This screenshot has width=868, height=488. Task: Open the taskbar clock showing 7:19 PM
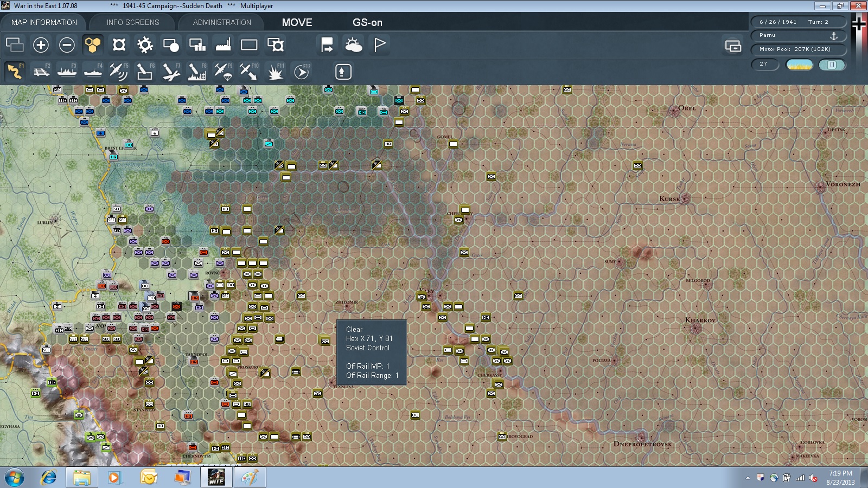[x=840, y=478]
